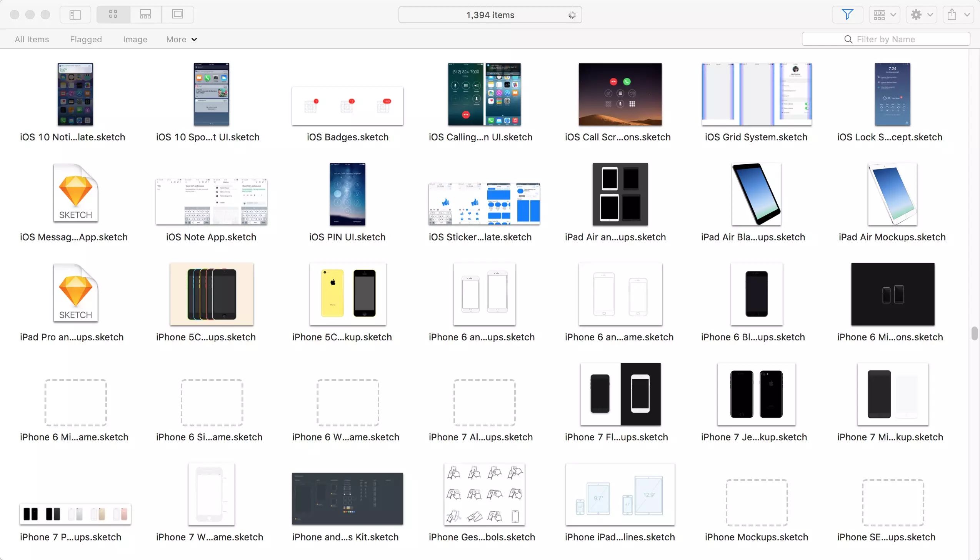Image resolution: width=980 pixels, height=560 pixels.
Task: Select iPhone and...s Kit.sketch thumbnail
Action: point(348,499)
